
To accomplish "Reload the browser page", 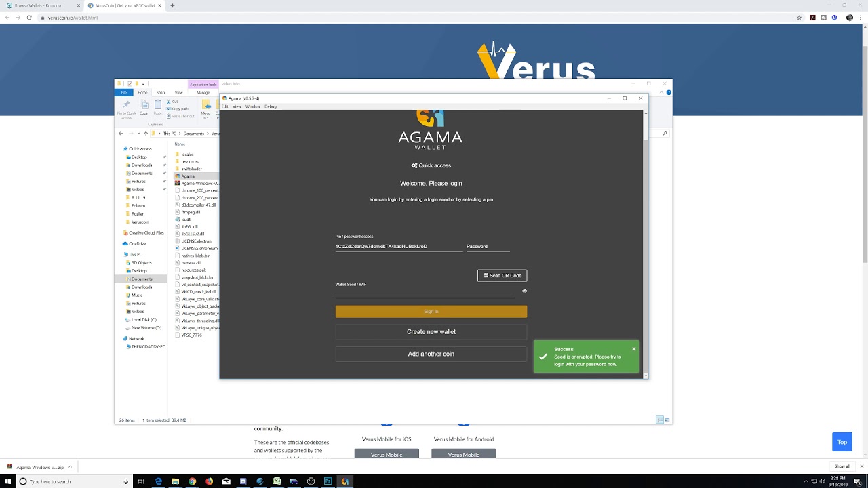I will point(29,18).
